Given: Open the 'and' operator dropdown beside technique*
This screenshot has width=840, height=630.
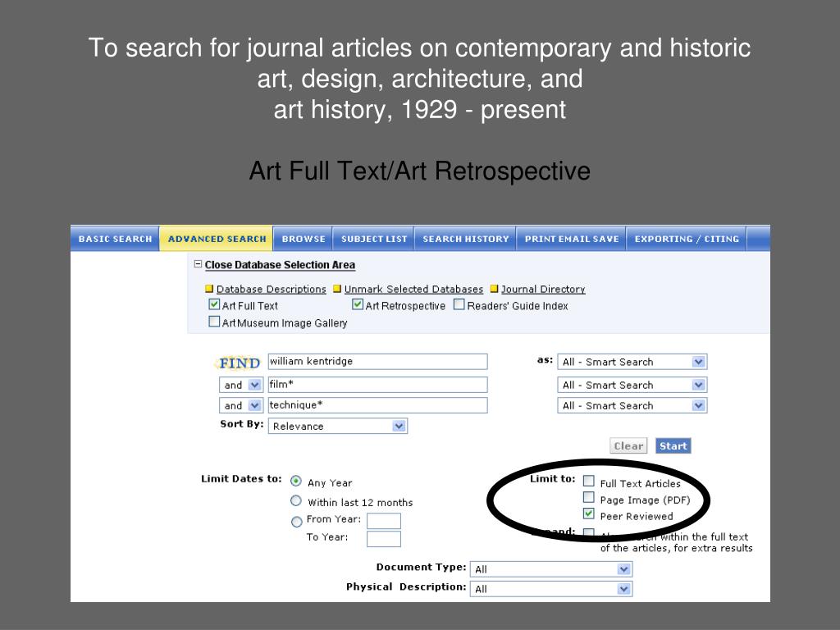Looking at the screenshot, I should click(x=240, y=405).
